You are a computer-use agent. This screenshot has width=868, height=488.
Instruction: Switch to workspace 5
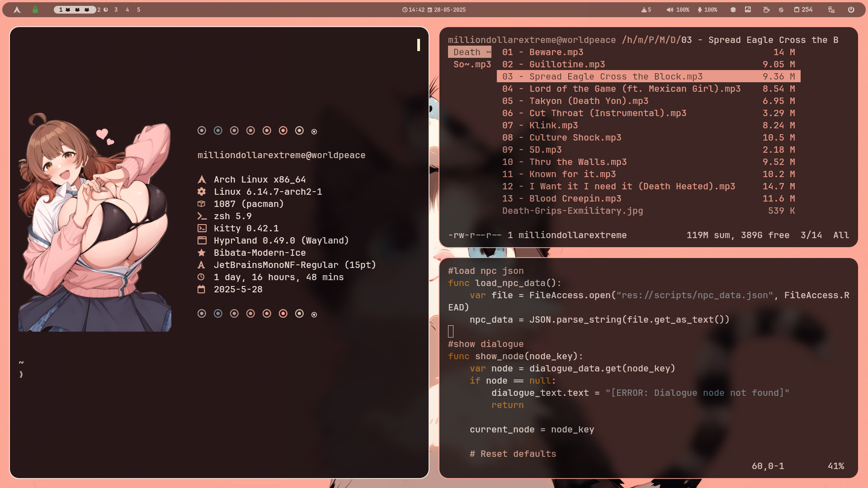(139, 9)
